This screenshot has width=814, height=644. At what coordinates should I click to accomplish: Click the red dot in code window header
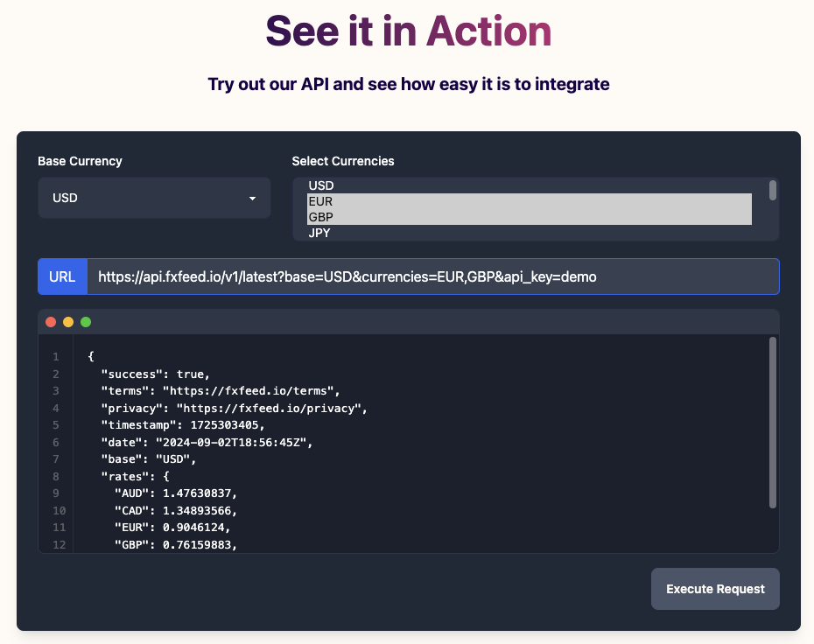51,322
